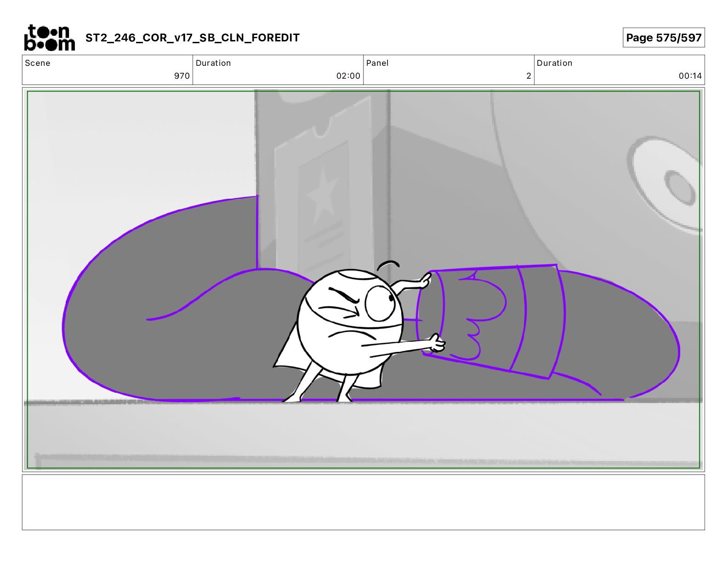The width and height of the screenshot is (728, 563).
Task: Click the Toon Boom logo
Action: (x=49, y=38)
